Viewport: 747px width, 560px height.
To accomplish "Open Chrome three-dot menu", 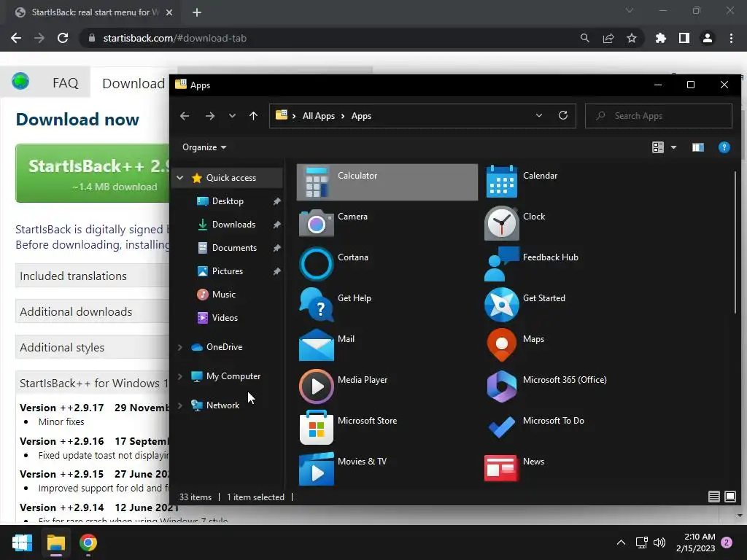I will 731,38.
